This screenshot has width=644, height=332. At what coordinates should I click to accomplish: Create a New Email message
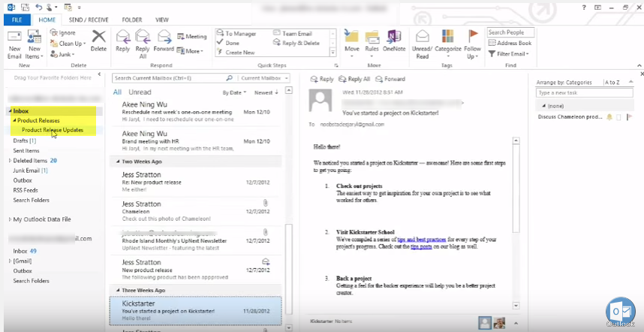click(14, 45)
